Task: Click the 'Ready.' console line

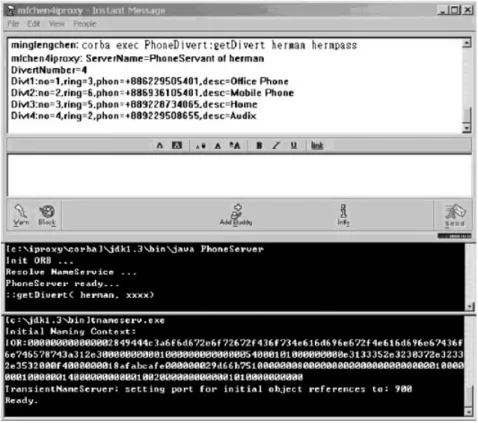Action: [x=22, y=401]
